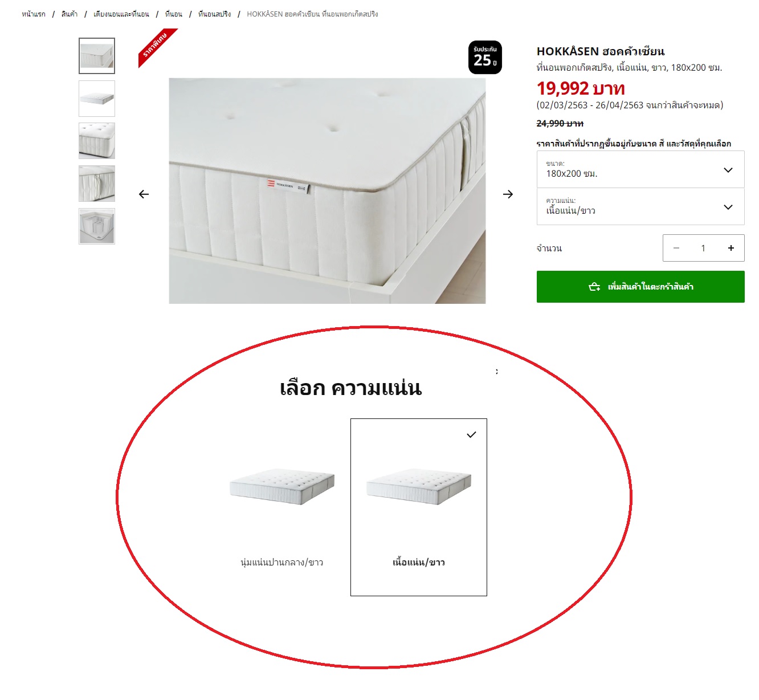Go to home page breadcrumb link
The width and height of the screenshot is (759, 700).
tap(34, 14)
